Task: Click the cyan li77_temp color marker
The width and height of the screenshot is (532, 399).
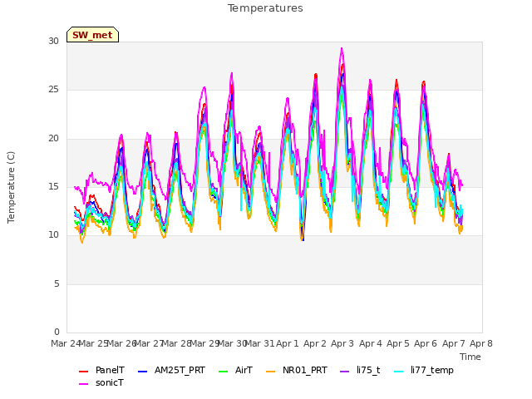Action: [x=399, y=372]
